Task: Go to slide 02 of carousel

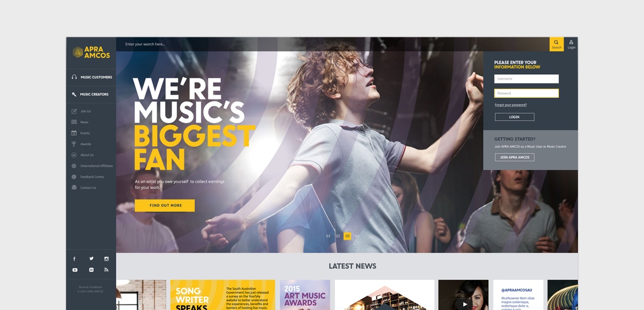Action: pyautogui.click(x=337, y=236)
